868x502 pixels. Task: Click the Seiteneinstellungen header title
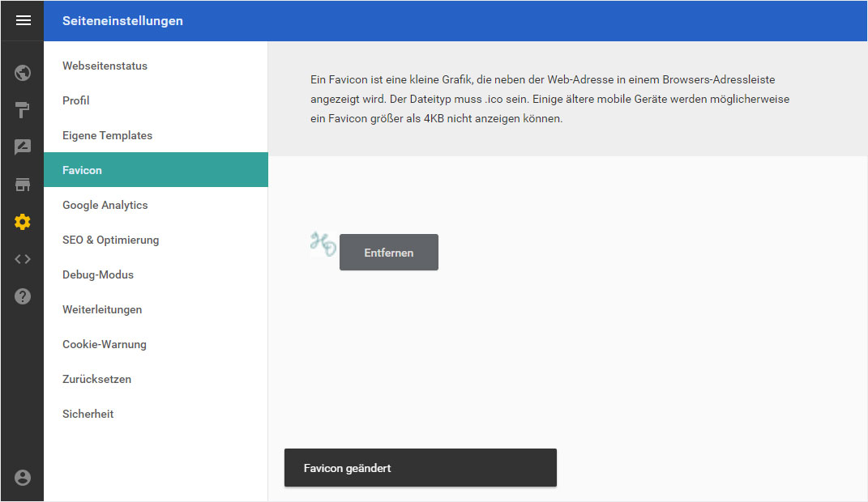122,21
